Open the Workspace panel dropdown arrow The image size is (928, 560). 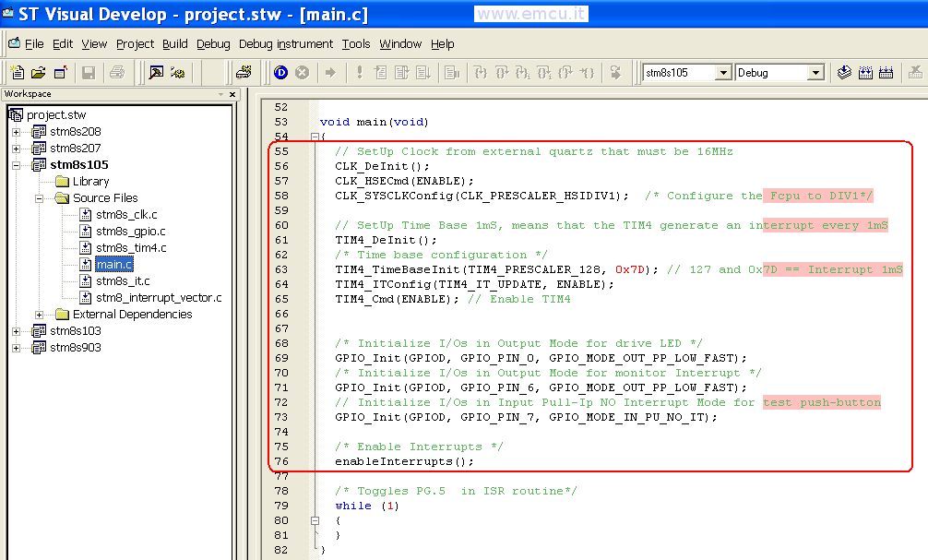click(x=220, y=94)
